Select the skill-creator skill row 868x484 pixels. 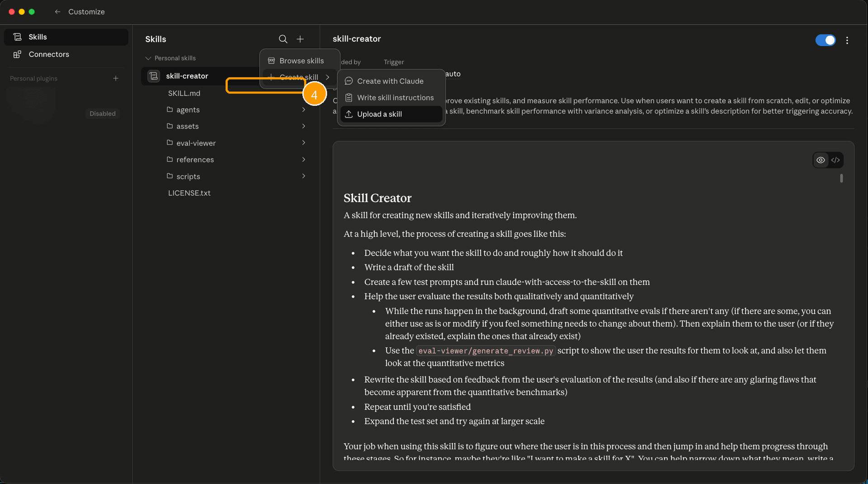coord(200,76)
